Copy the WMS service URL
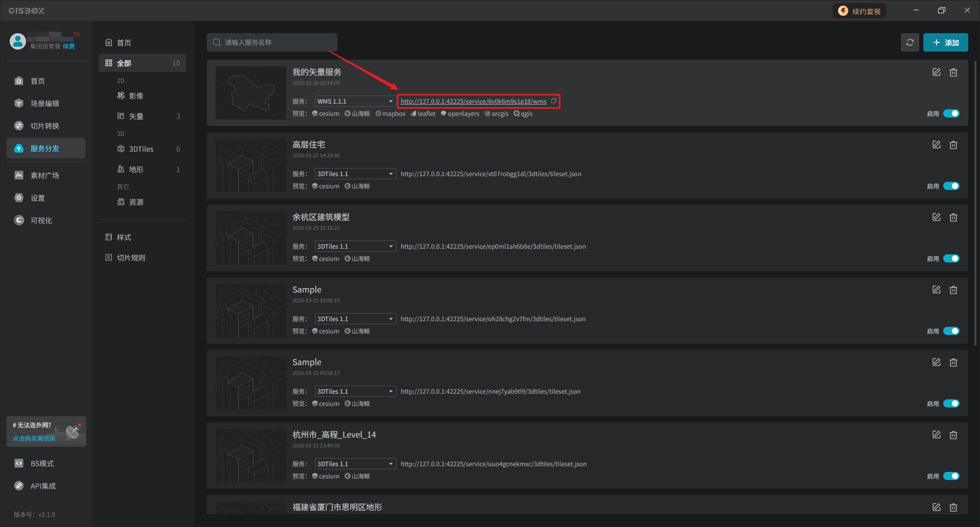980x527 pixels. pos(554,101)
